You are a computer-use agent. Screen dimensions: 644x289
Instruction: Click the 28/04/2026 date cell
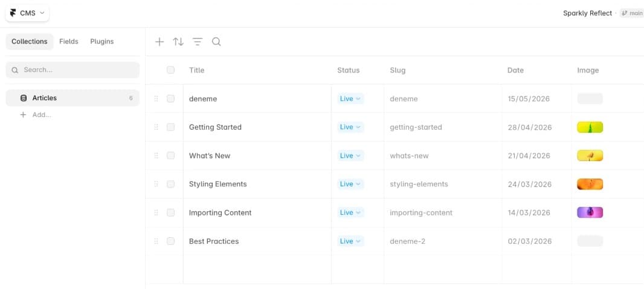pyautogui.click(x=536, y=127)
